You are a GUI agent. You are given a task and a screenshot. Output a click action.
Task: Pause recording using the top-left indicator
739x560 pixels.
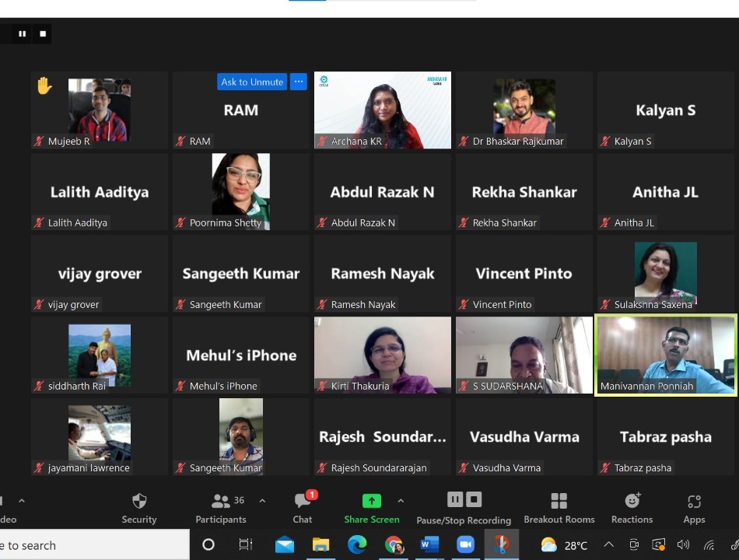22,34
